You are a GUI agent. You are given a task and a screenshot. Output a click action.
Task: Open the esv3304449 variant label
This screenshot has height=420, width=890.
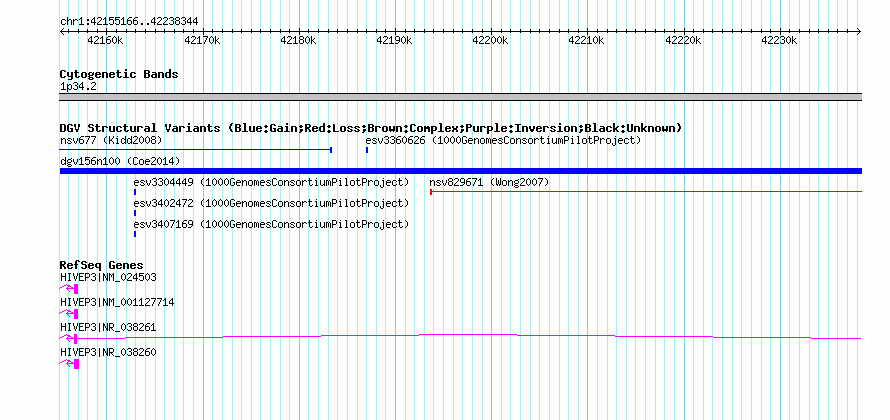(271, 182)
